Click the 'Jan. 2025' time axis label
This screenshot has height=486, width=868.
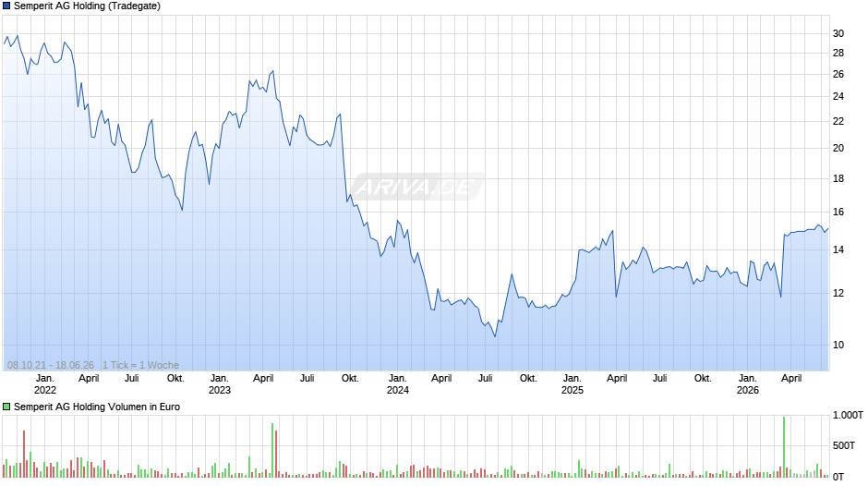tap(572, 384)
